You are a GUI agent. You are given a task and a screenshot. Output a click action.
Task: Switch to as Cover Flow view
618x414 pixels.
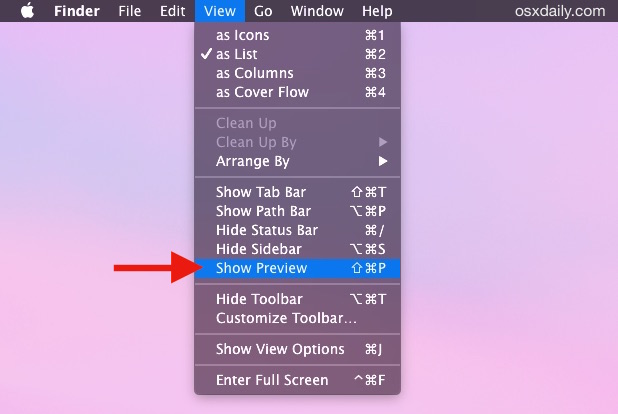pyautogui.click(x=262, y=92)
